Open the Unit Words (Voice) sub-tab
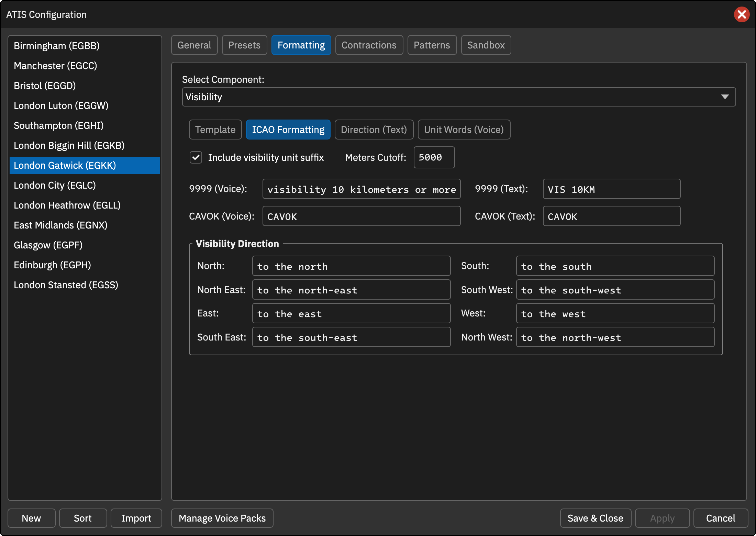The height and width of the screenshot is (536, 756). [464, 130]
